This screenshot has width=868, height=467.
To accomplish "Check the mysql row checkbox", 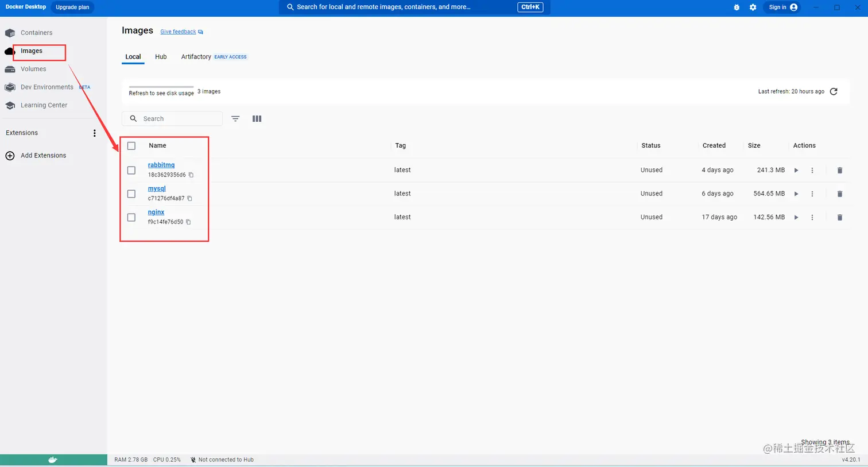I will (x=131, y=194).
